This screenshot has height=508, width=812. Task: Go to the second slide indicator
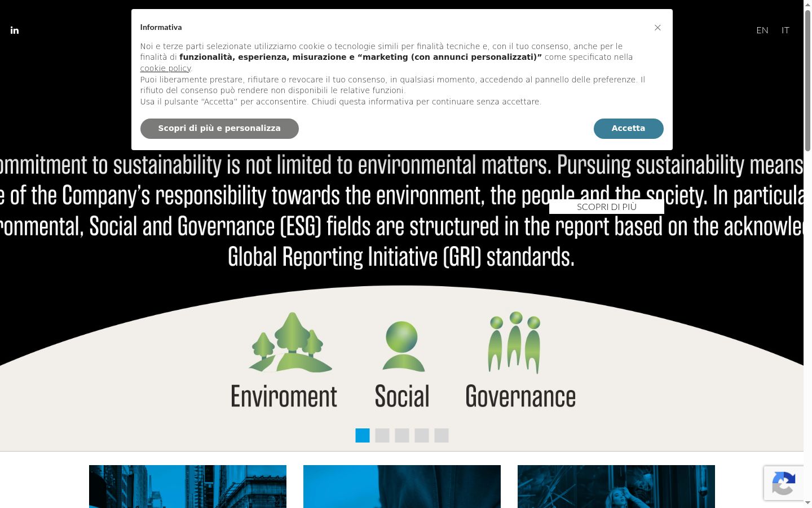(x=382, y=435)
